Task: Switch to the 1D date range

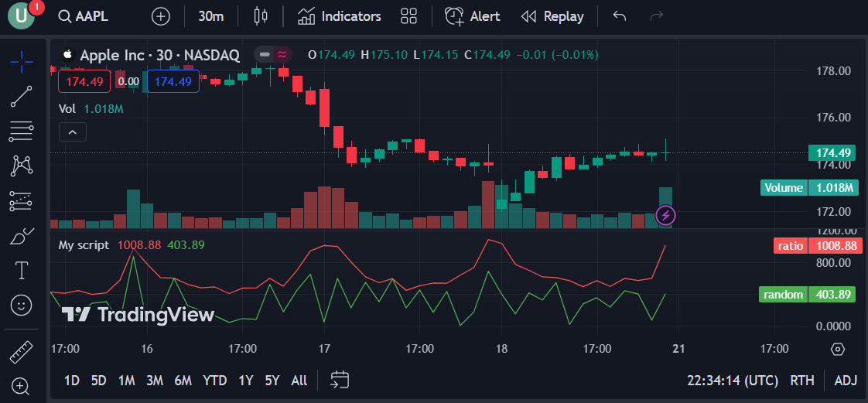Action: coord(72,381)
